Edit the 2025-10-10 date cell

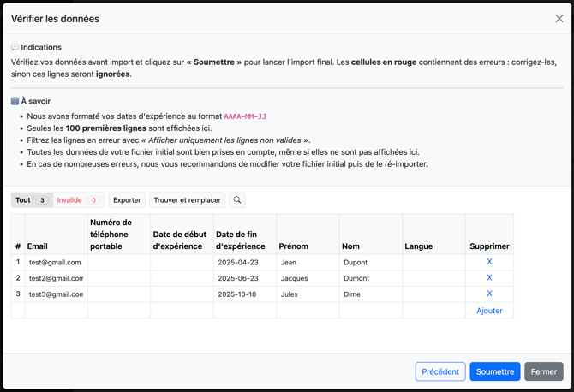point(244,294)
